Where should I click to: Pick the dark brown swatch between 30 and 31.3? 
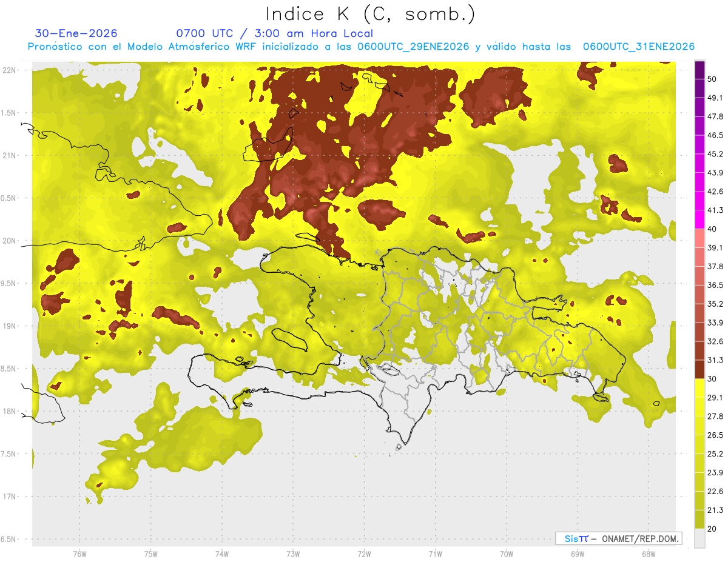tap(699, 370)
